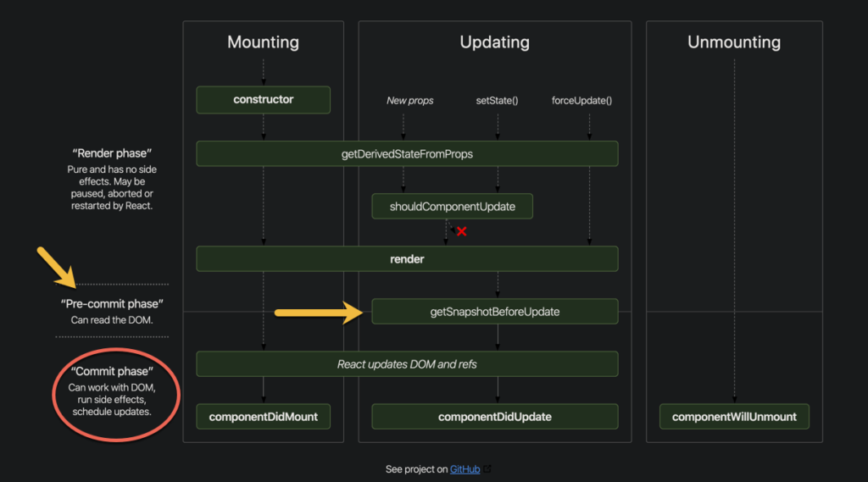
Task: Select the componentDidUpdate method box
Action: click(x=495, y=417)
